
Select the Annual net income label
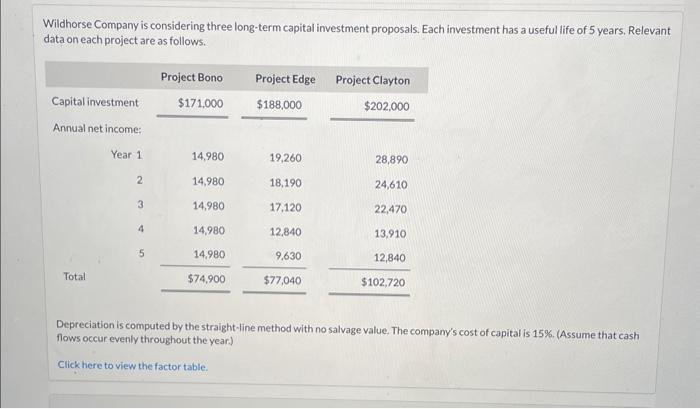97,129
